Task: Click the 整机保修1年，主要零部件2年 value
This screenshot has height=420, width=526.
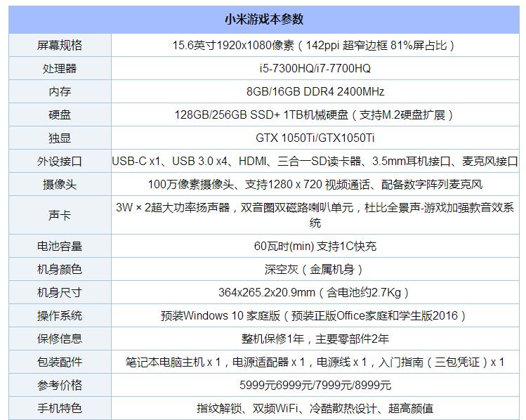Action: tap(315, 339)
